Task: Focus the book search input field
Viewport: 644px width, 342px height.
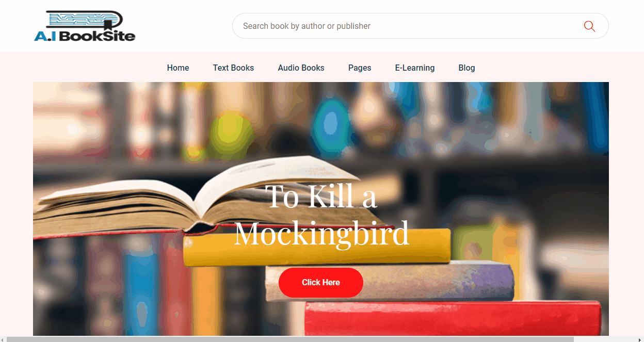Action: pos(408,26)
